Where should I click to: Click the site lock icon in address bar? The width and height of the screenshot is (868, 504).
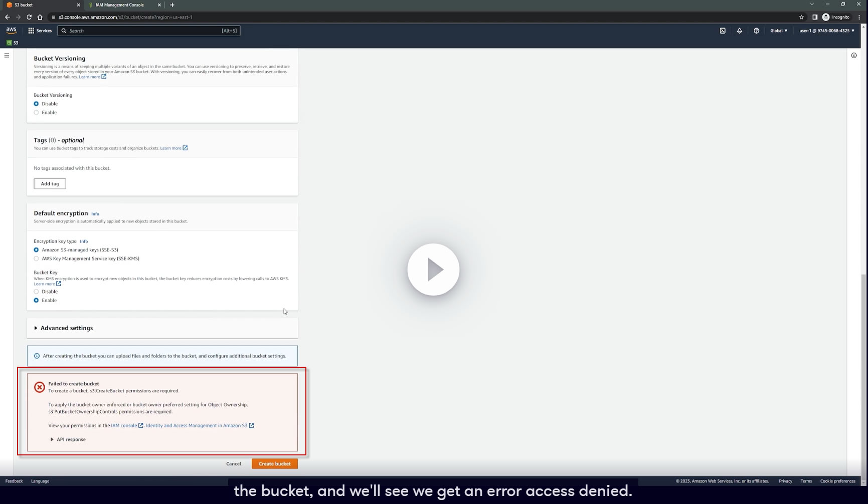pos(53,17)
